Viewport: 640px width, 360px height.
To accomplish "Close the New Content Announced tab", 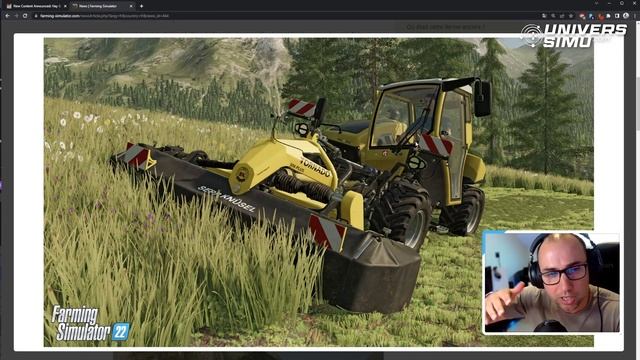I will pyautogui.click(x=65, y=6).
